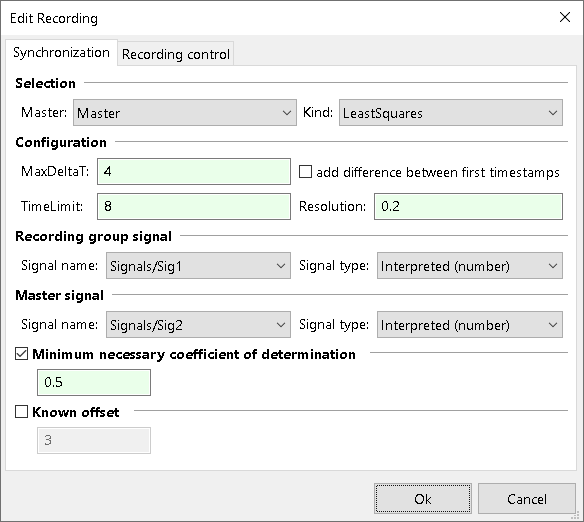Close the Edit Recording window

pos(565,17)
